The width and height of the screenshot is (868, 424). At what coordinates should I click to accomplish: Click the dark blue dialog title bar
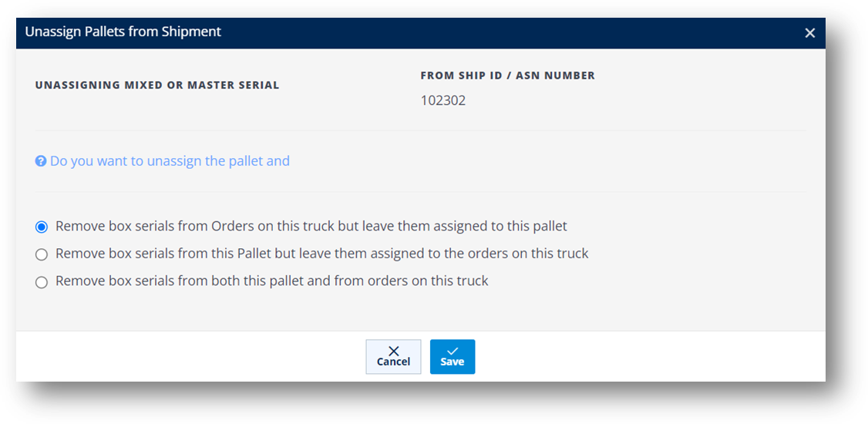pos(421,33)
